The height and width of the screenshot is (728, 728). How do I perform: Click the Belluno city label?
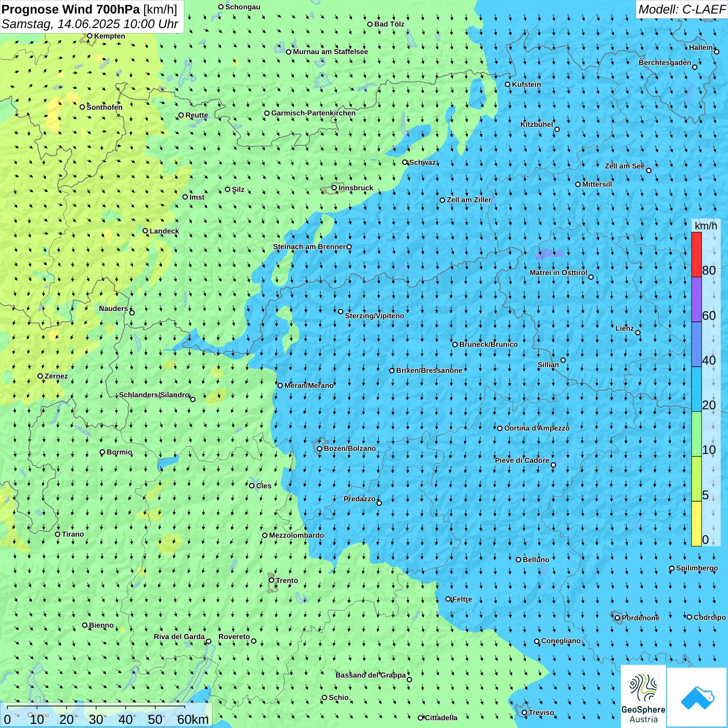(x=536, y=560)
